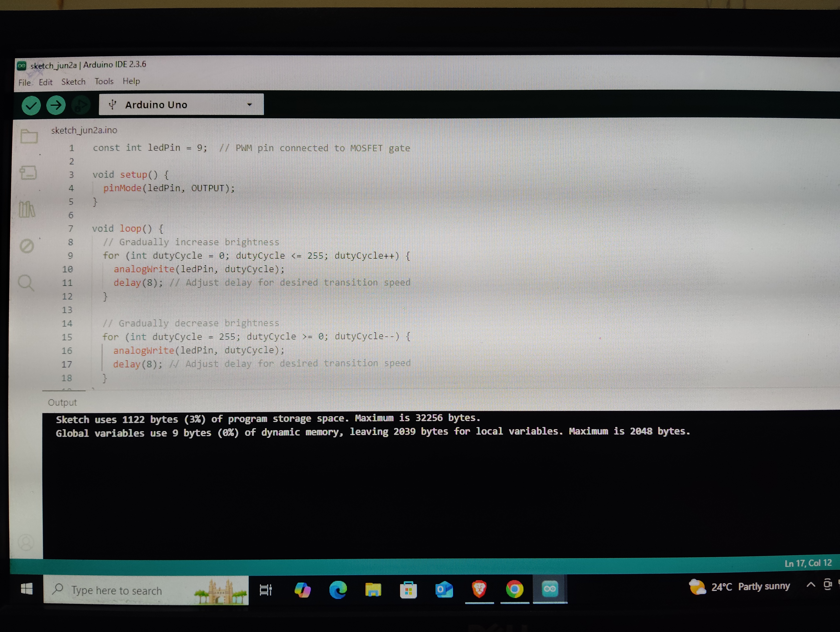Screen dimensions: 840x632
Task: Click the void loop() line
Action: point(128,229)
